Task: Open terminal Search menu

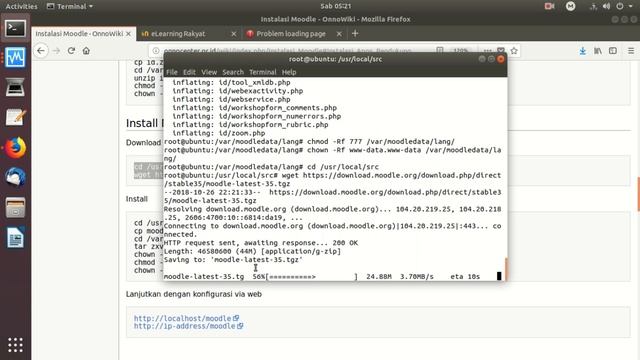Action: pos(233,72)
